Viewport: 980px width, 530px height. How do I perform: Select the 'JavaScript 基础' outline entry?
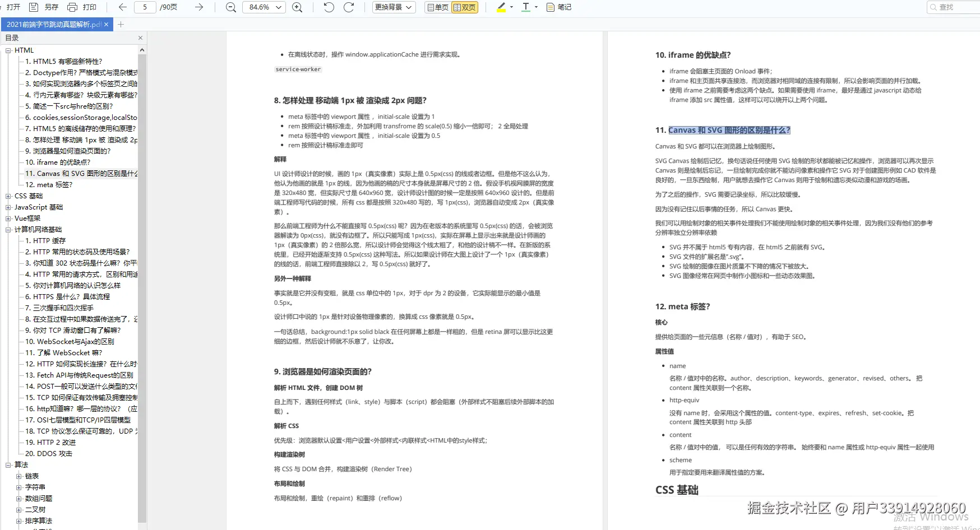click(39, 207)
